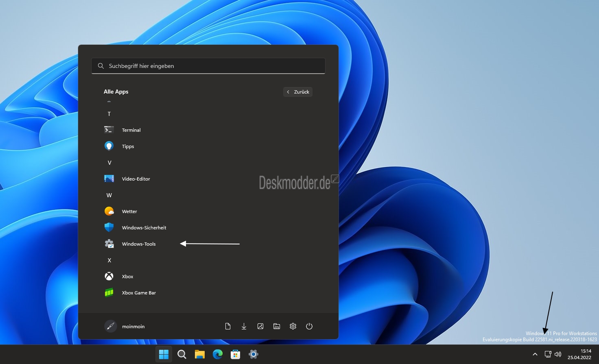Open the Wetter weather app icon

click(109, 211)
